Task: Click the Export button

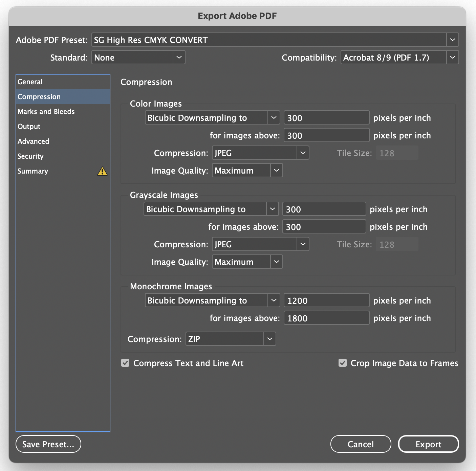Action: [x=428, y=444]
